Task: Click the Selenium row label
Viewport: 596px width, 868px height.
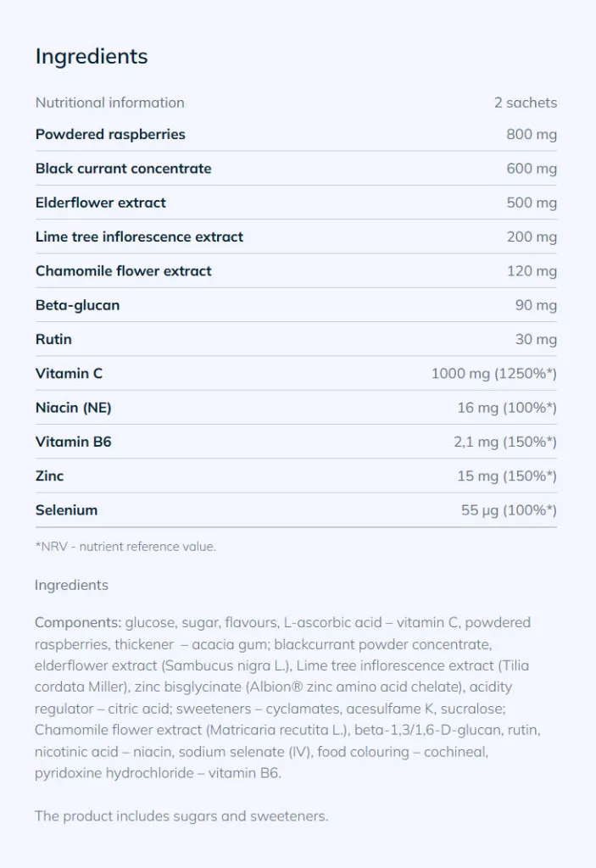Action: (66, 510)
